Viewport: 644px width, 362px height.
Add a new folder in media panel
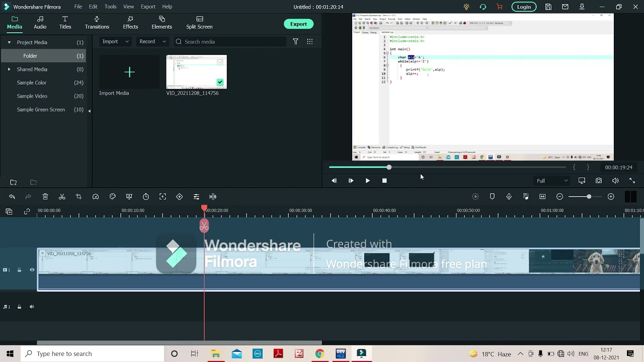click(x=14, y=182)
